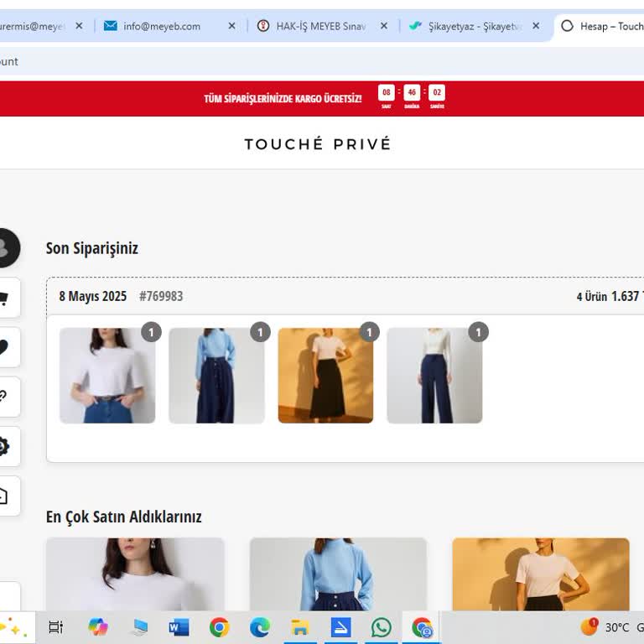Viewport: 644px width, 644px height.
Task: Open the link-question sidebar icon
Action: point(8,397)
